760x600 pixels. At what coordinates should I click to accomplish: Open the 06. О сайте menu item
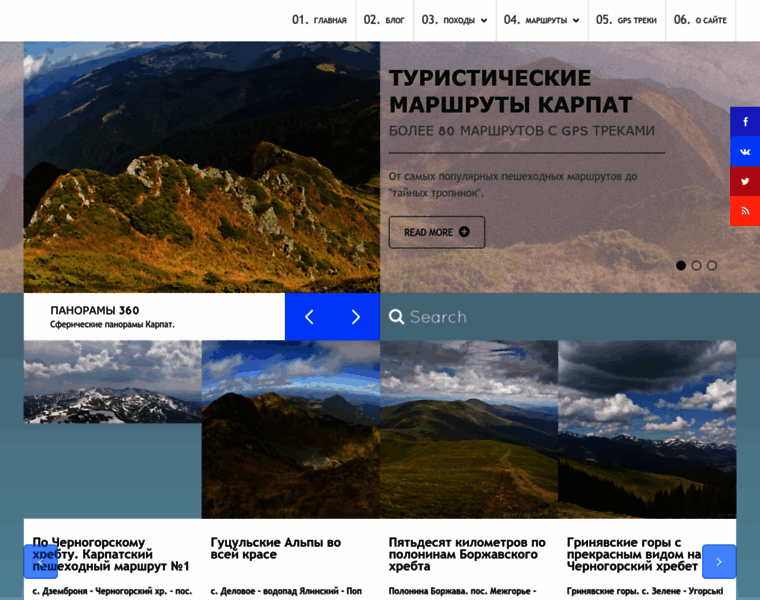click(x=700, y=20)
